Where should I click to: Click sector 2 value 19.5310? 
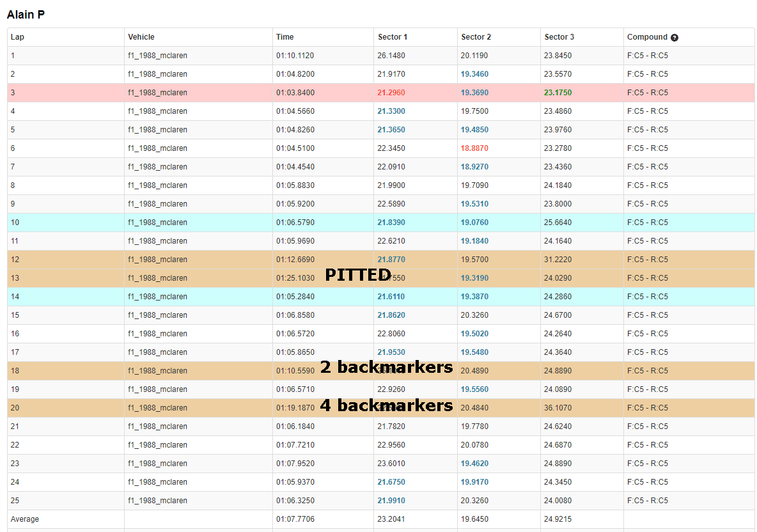coord(474,204)
